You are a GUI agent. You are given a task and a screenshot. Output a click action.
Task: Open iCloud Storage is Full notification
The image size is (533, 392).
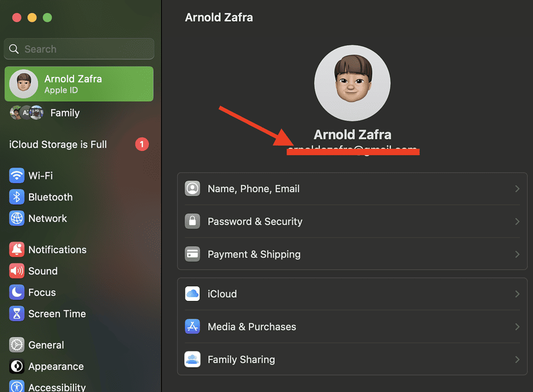(x=57, y=144)
